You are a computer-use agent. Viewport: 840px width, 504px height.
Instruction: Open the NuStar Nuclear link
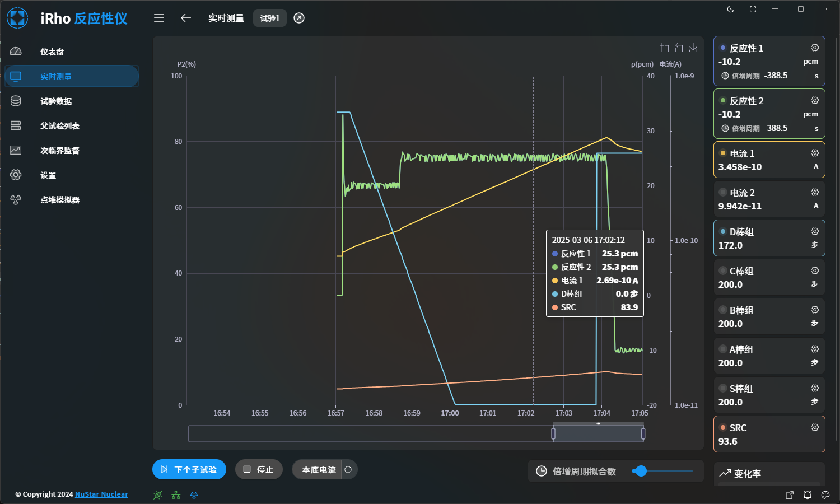point(101,494)
